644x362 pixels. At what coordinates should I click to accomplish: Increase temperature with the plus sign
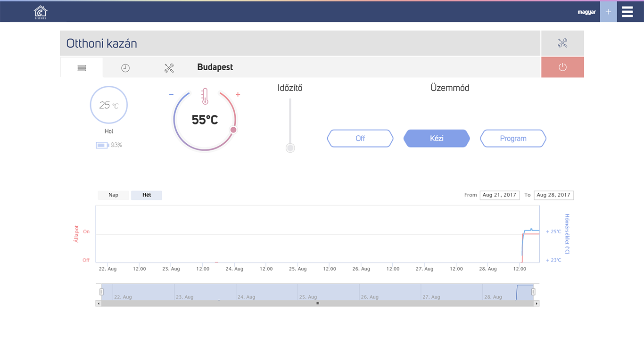click(x=238, y=95)
